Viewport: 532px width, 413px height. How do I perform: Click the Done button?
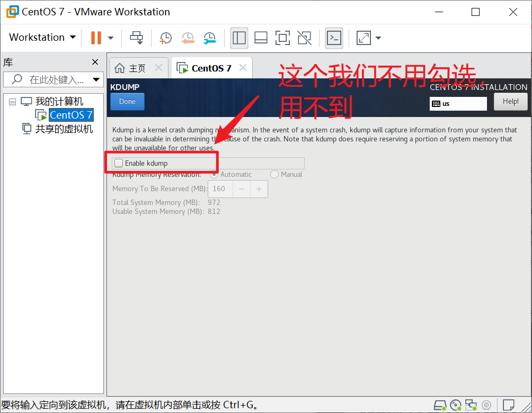click(x=127, y=101)
